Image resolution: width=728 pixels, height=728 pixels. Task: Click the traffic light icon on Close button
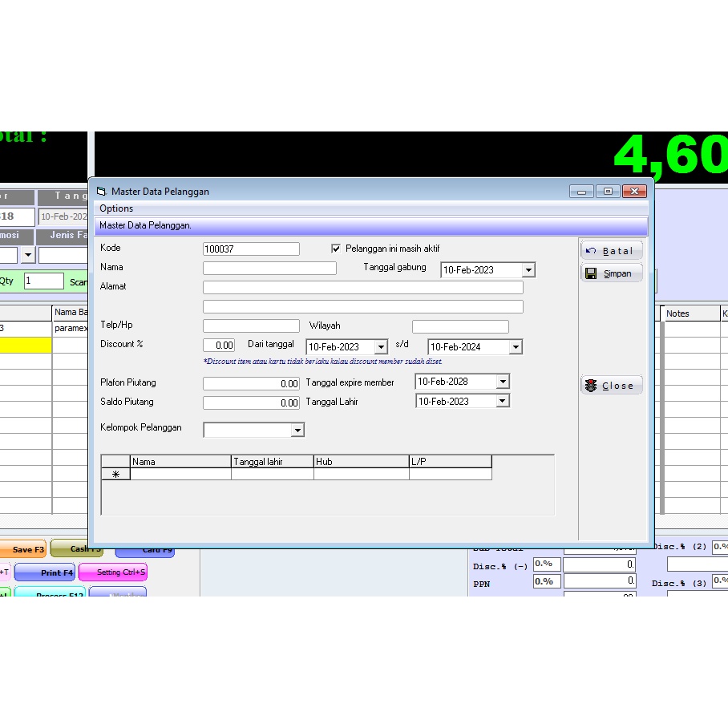[x=593, y=385]
